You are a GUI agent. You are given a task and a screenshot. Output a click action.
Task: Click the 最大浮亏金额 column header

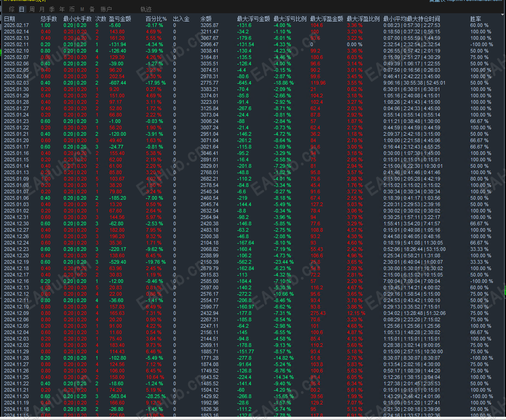[253, 19]
